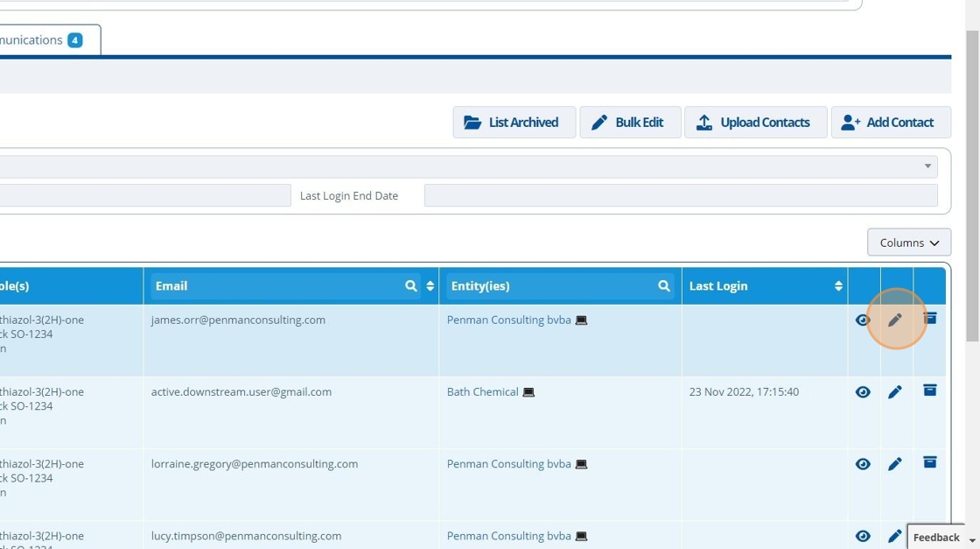Click laptop icon in lorraine.gregory row
980x549 pixels.
(x=581, y=464)
